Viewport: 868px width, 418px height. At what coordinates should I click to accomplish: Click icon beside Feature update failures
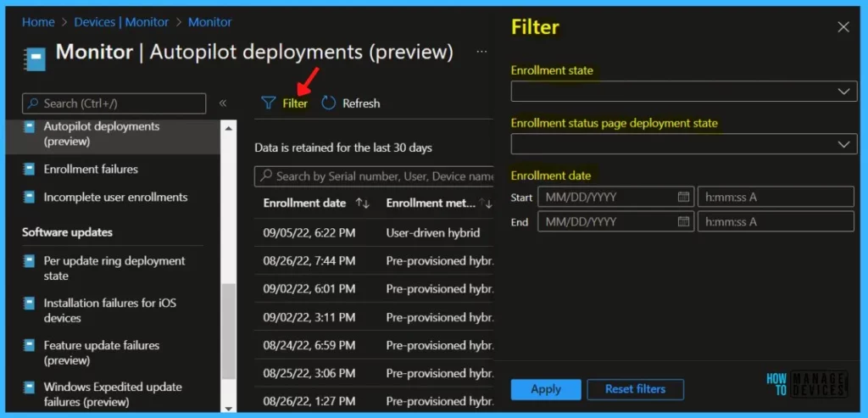[x=29, y=345]
